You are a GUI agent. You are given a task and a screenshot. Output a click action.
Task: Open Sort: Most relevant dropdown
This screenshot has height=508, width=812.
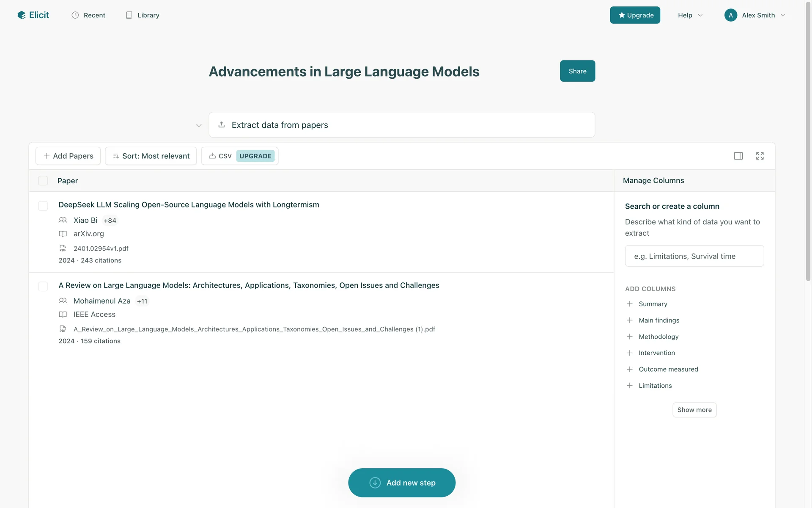[x=151, y=156]
